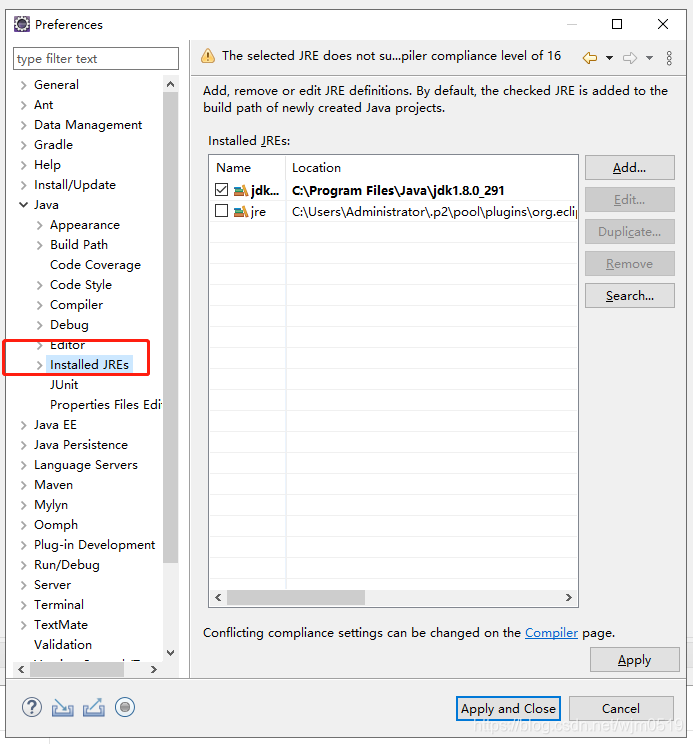Click the import preferences icon

(63, 707)
